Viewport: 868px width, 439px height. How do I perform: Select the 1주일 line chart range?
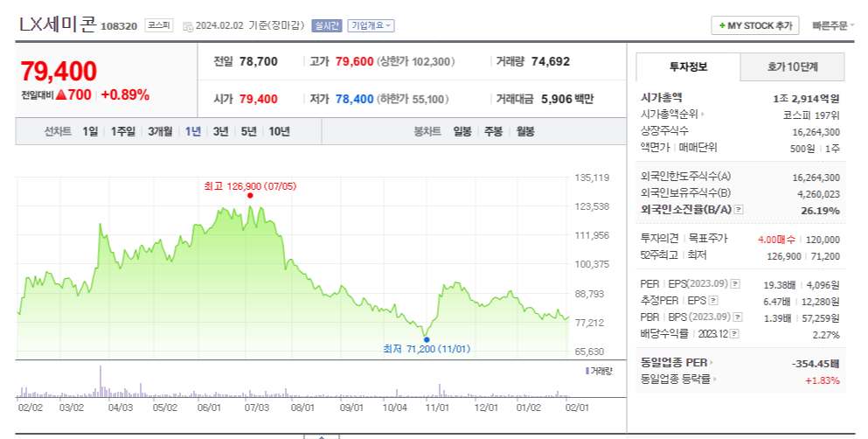pyautogui.click(x=123, y=132)
